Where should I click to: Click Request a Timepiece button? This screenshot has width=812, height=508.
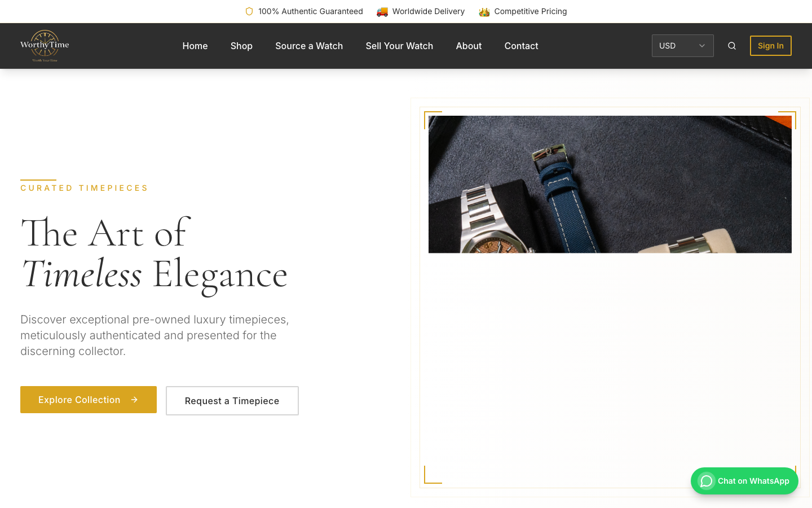232,401
